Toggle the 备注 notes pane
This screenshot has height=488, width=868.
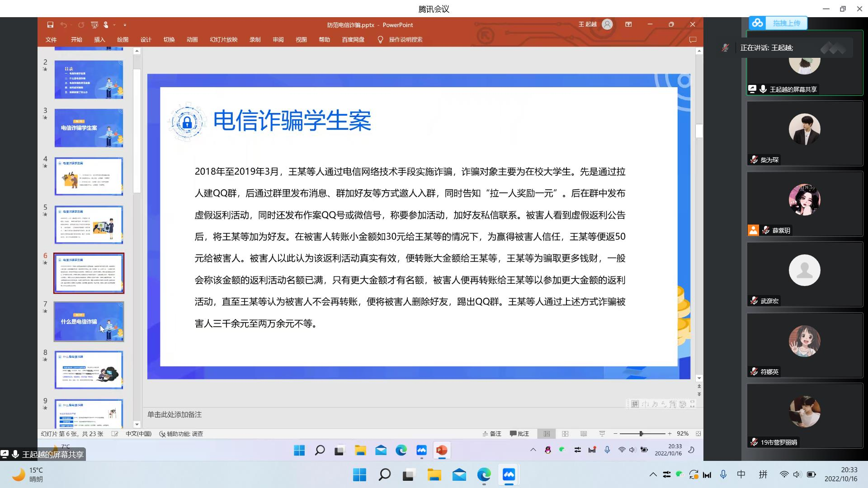coord(492,434)
